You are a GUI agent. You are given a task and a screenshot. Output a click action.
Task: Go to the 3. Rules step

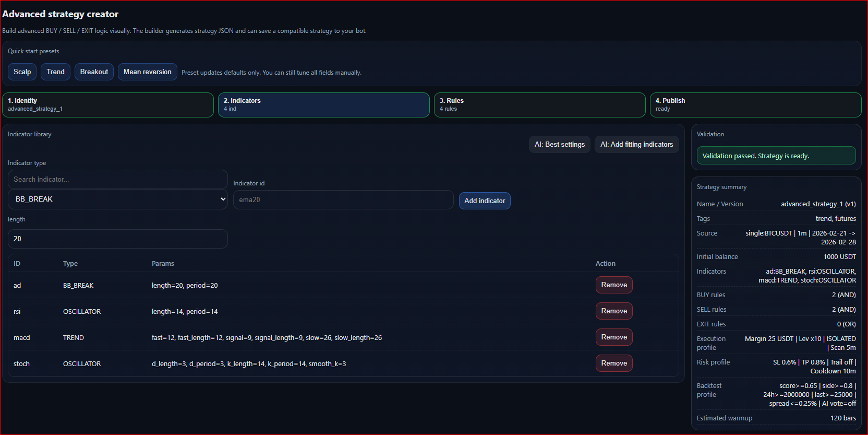coord(539,105)
